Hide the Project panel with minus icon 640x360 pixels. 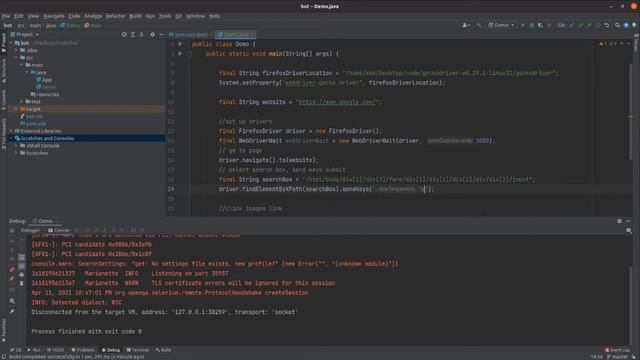click(161, 35)
